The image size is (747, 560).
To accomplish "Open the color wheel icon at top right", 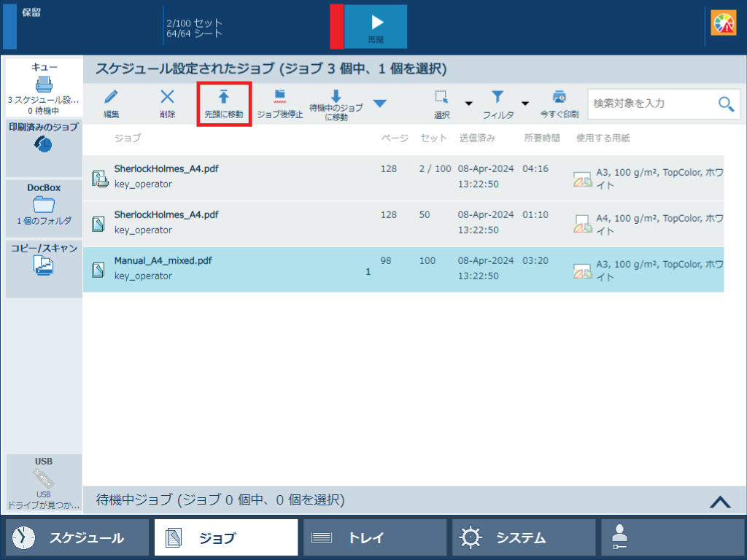I will point(724,24).
